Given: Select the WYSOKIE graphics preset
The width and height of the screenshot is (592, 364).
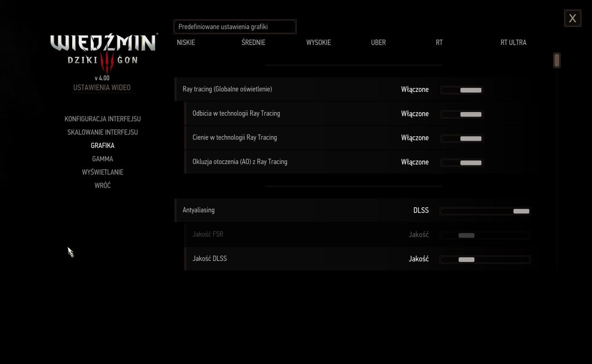Looking at the screenshot, I should point(319,43).
